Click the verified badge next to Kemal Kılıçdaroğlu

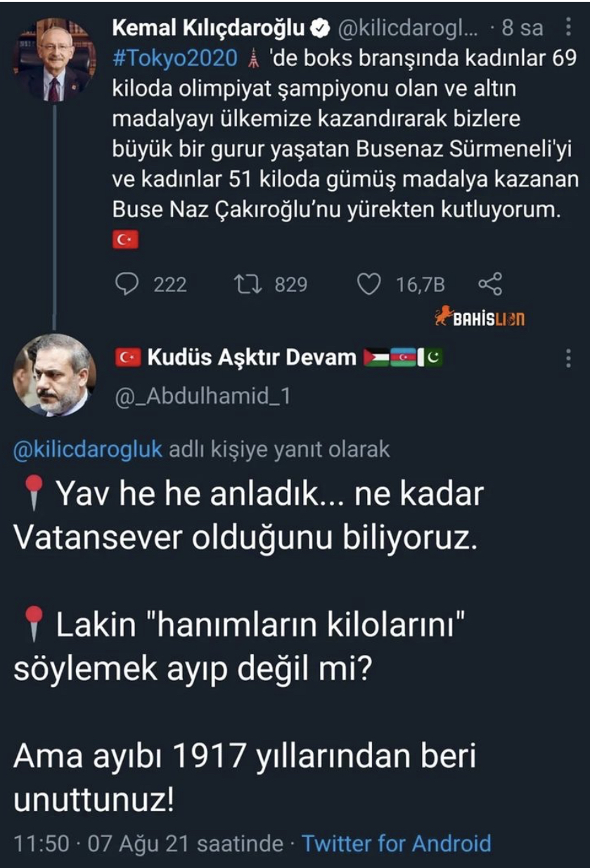(x=319, y=29)
